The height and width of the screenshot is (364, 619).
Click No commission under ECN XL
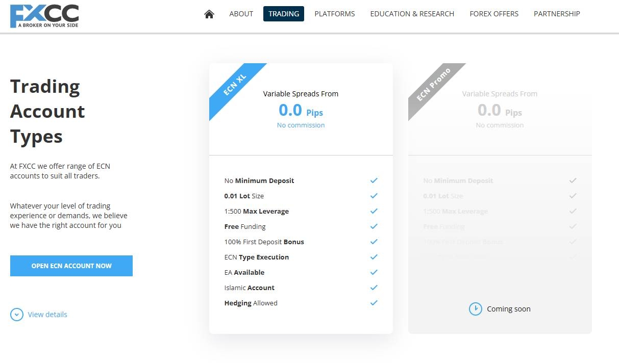coord(301,125)
